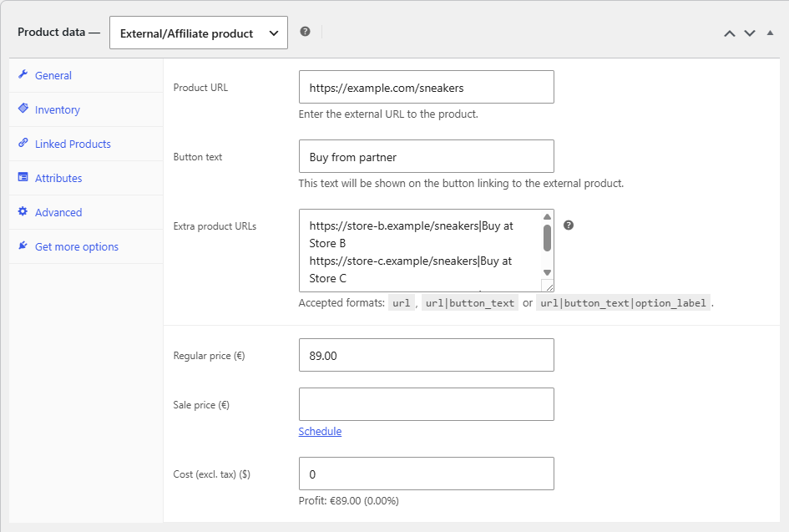Image resolution: width=789 pixels, height=532 pixels.
Task: Click 'Enter the external URL to the product.' hint
Action: [x=388, y=114]
